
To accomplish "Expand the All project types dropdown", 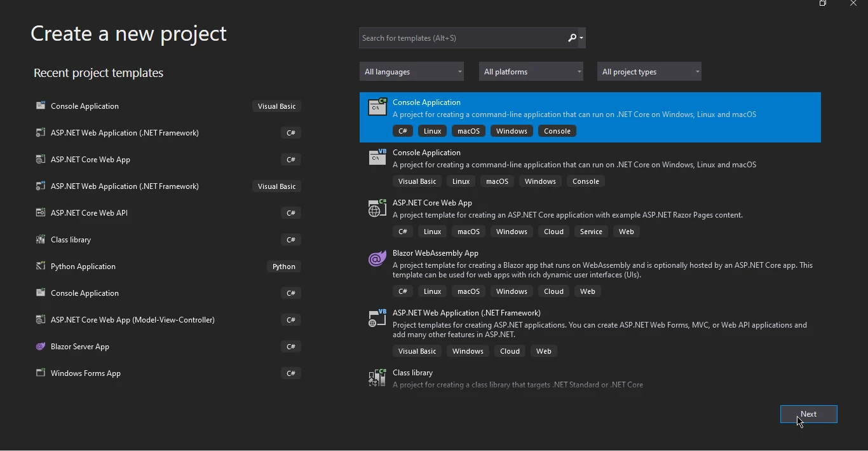I will 649,72.
